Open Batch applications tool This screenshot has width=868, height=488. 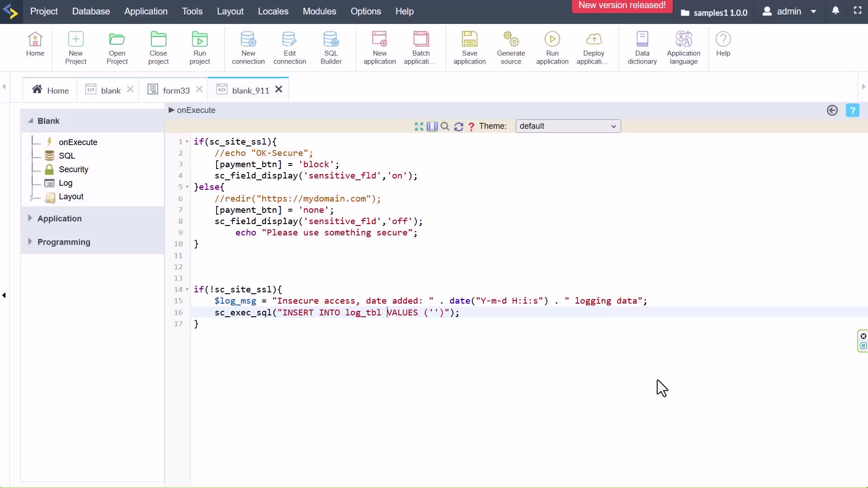(x=420, y=48)
